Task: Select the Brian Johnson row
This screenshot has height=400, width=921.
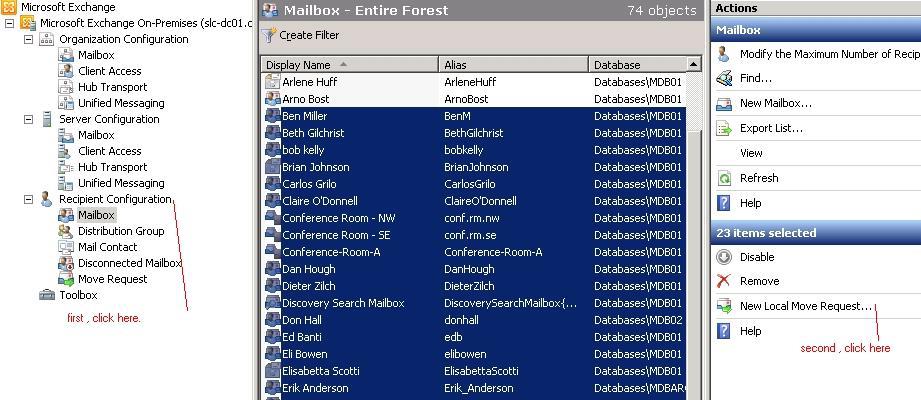Action: pyautogui.click(x=473, y=167)
